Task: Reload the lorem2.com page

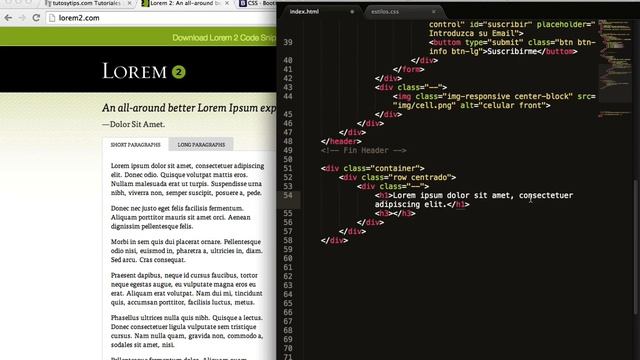Action: [36, 18]
